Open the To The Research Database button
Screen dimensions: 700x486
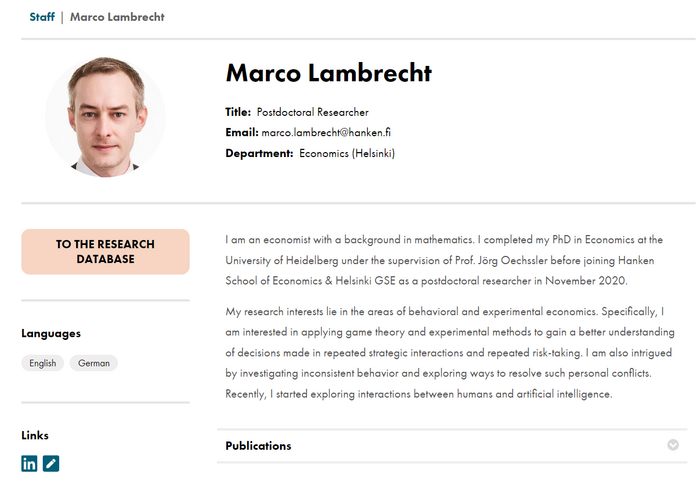coord(105,252)
